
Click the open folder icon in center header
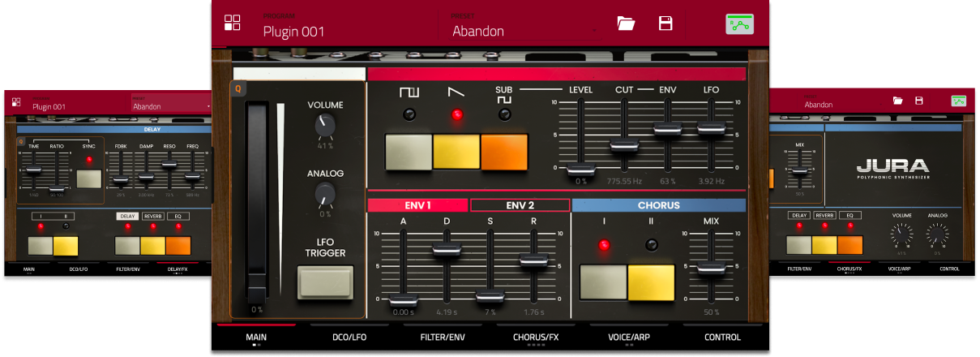click(x=626, y=23)
